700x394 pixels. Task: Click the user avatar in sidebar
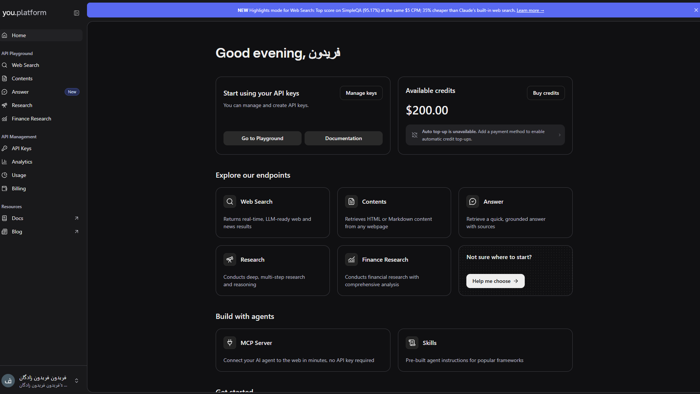point(8,381)
